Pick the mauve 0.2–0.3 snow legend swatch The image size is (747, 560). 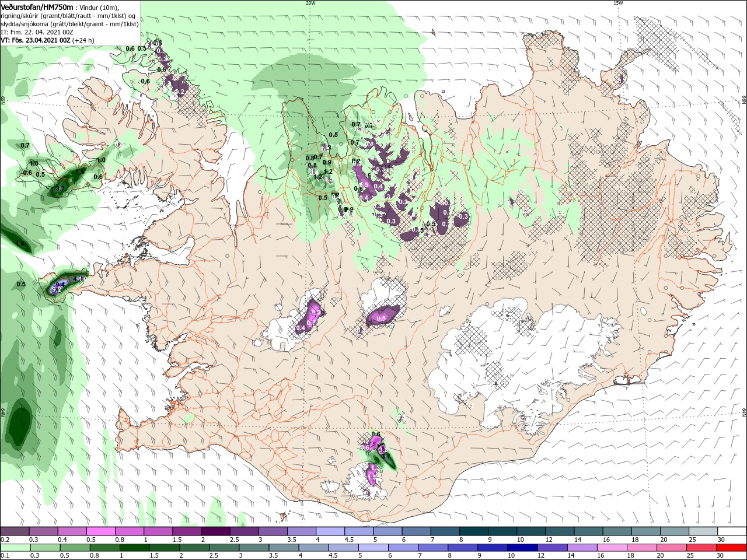[x=16, y=531]
